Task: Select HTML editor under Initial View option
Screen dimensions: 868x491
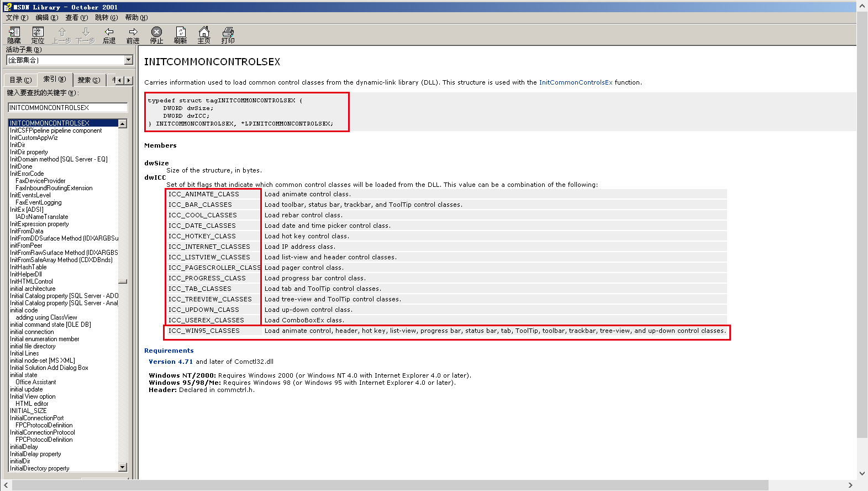Action: click(32, 404)
